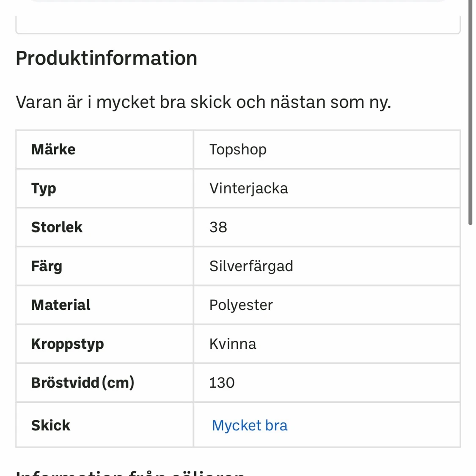Viewport: 476px width, 476px height.
Task: Click the Skick row label
Action: [x=50, y=425]
